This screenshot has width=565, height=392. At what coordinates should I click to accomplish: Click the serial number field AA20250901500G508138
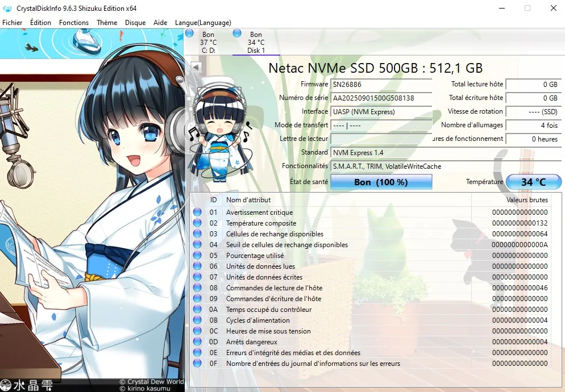(x=381, y=98)
